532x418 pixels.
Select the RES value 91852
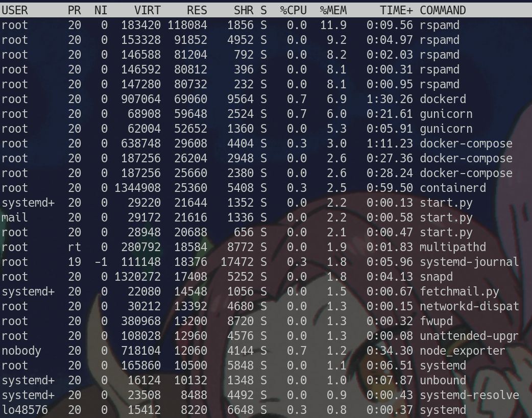(x=190, y=40)
